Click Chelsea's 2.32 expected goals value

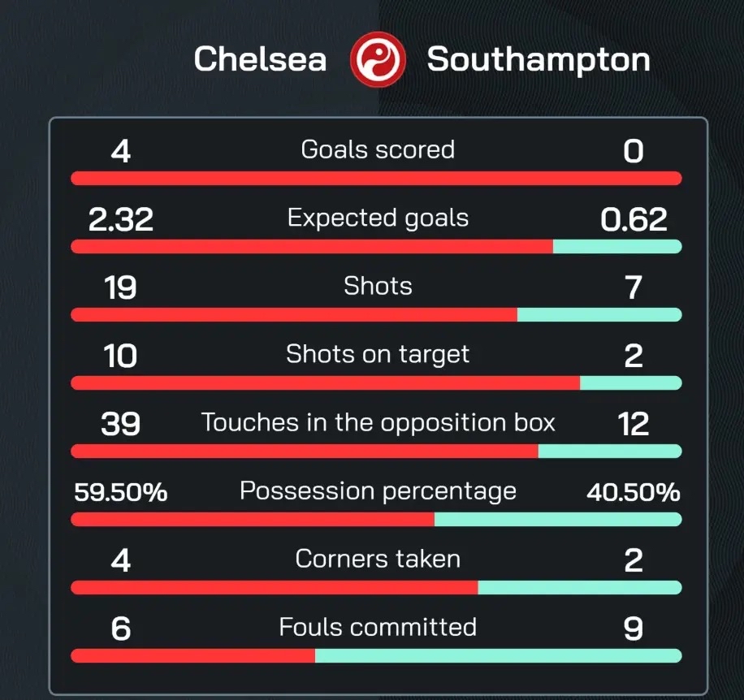[x=121, y=219]
